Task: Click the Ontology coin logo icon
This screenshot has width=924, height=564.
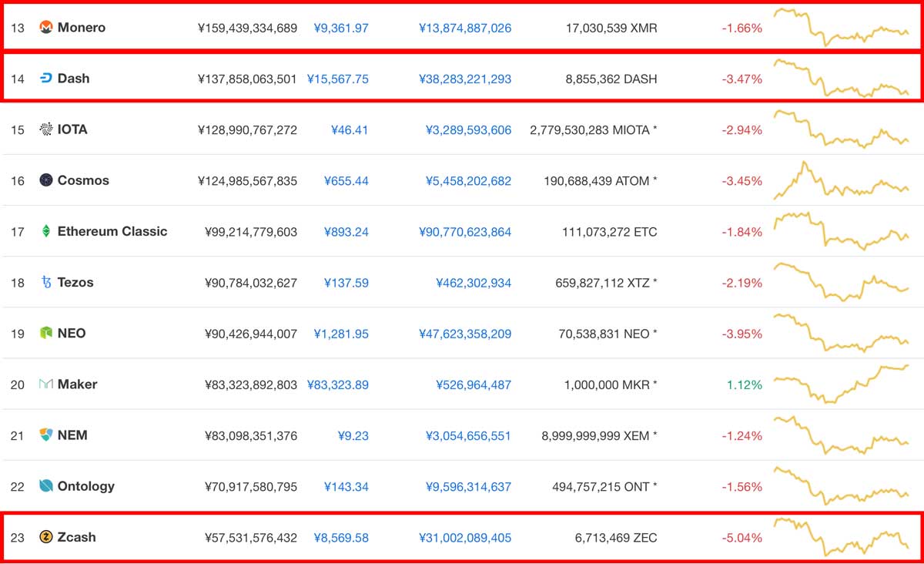Action: coord(45,486)
